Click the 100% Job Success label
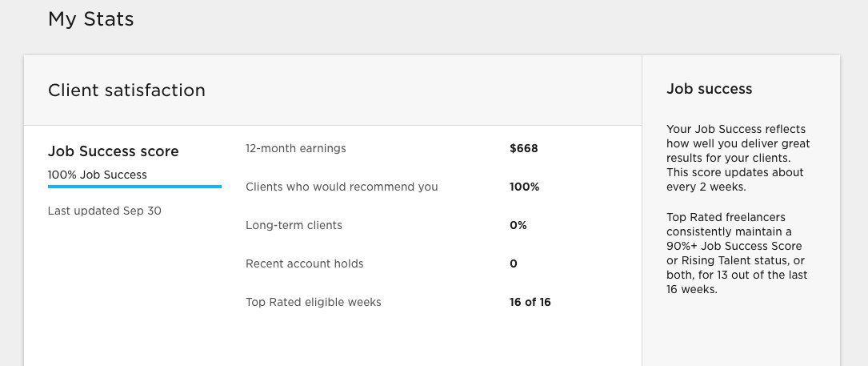 click(98, 175)
